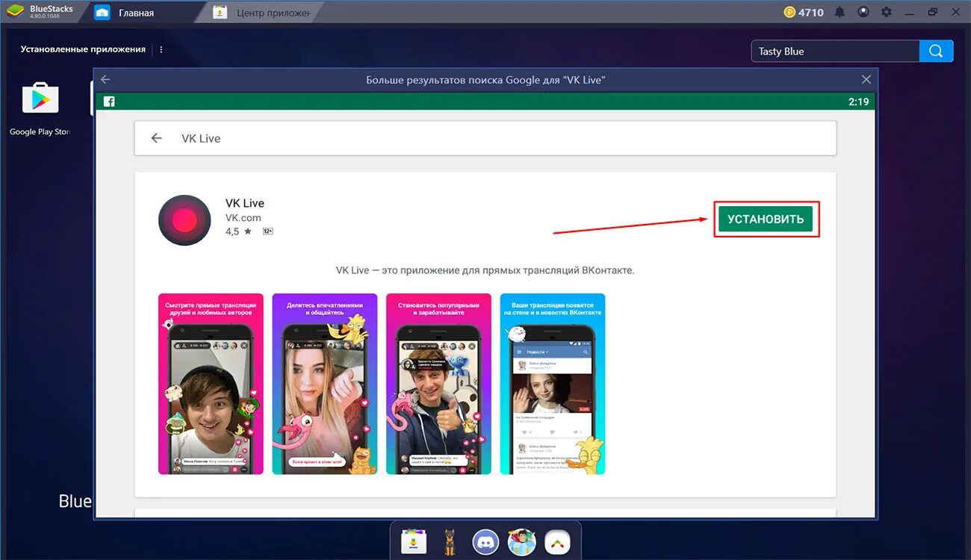Image resolution: width=971 pixels, height=560 pixels.
Task: Click the Tasty Blue search input
Action: (x=835, y=51)
